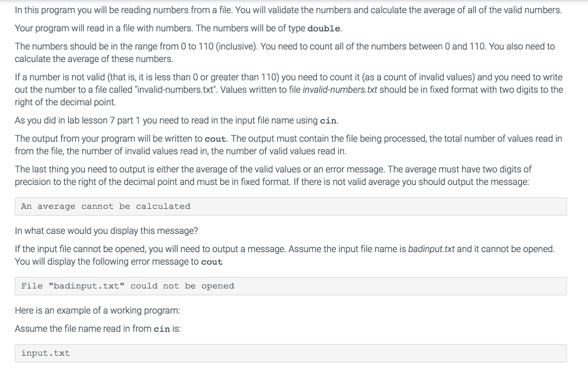Click "cout" after "error message to"
The height and width of the screenshot is (371, 588).
coord(212,262)
